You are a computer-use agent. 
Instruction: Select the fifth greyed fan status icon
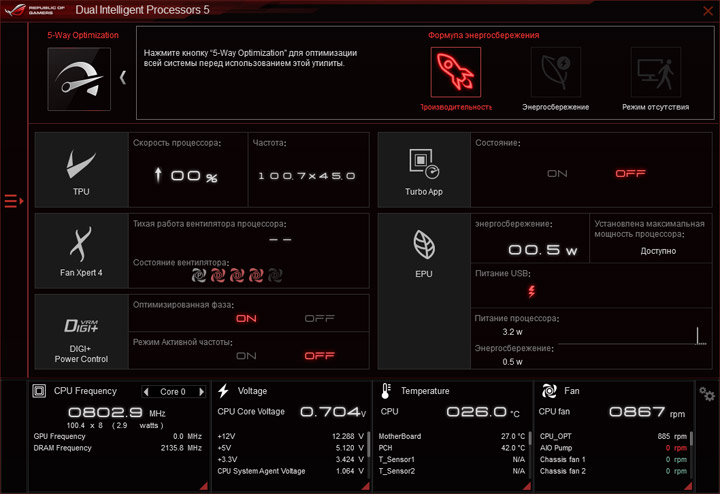[x=275, y=275]
